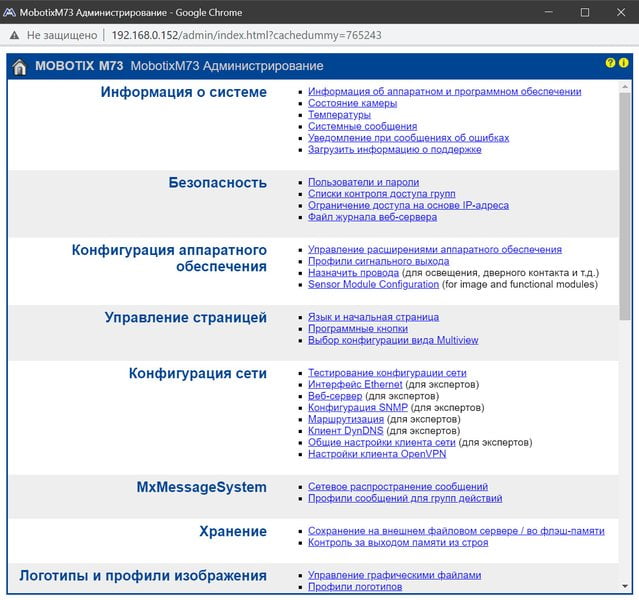
Task: Click the yellow info icon in header
Action: (624, 63)
